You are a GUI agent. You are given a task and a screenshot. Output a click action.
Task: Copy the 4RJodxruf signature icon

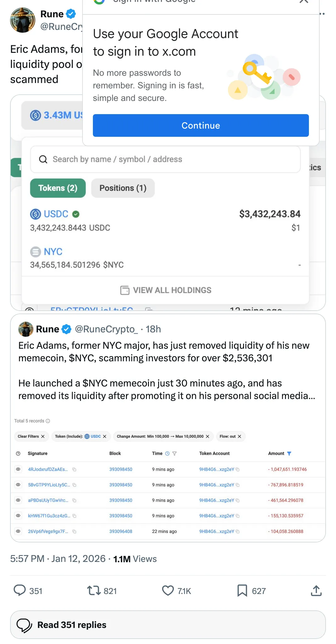(x=74, y=469)
